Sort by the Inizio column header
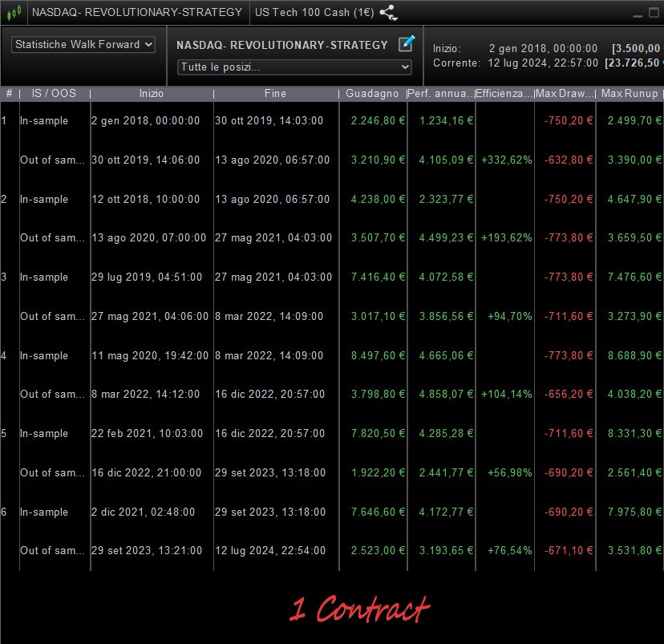 (152, 94)
